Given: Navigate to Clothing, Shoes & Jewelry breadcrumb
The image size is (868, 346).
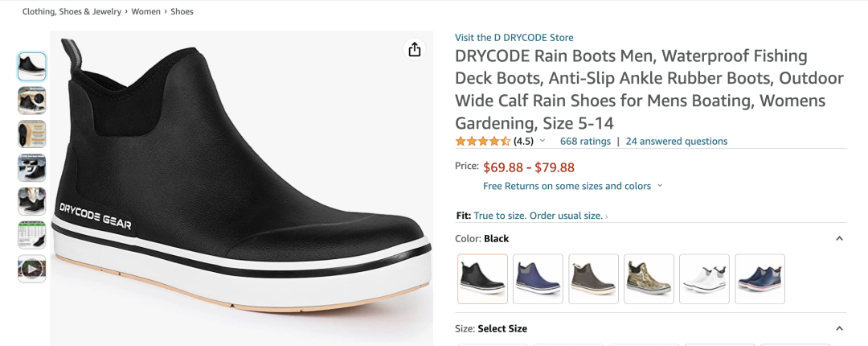Looking at the screenshot, I should (x=72, y=12).
